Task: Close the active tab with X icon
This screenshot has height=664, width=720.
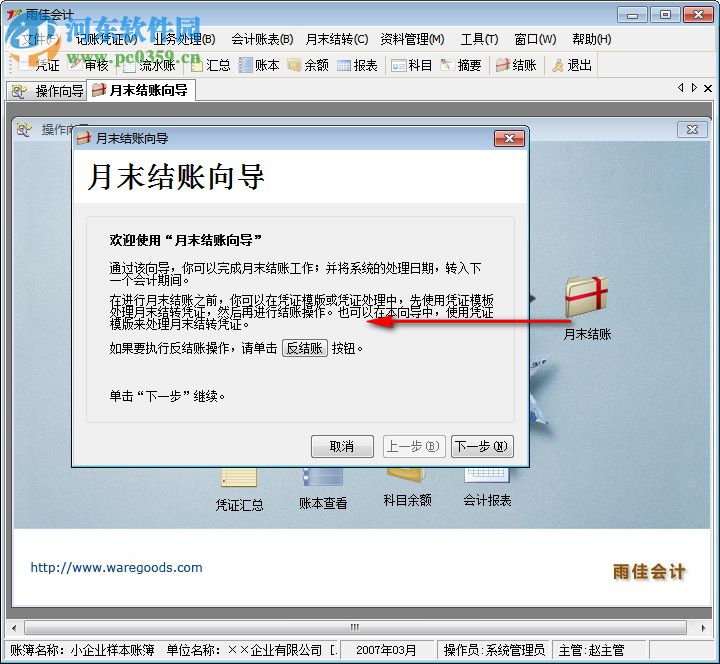Action: 708,88
